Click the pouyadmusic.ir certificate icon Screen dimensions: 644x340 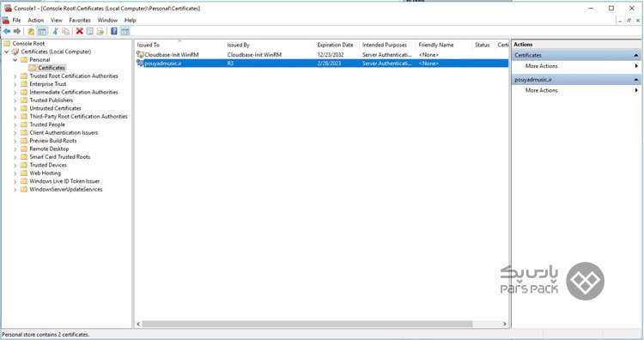pos(140,64)
